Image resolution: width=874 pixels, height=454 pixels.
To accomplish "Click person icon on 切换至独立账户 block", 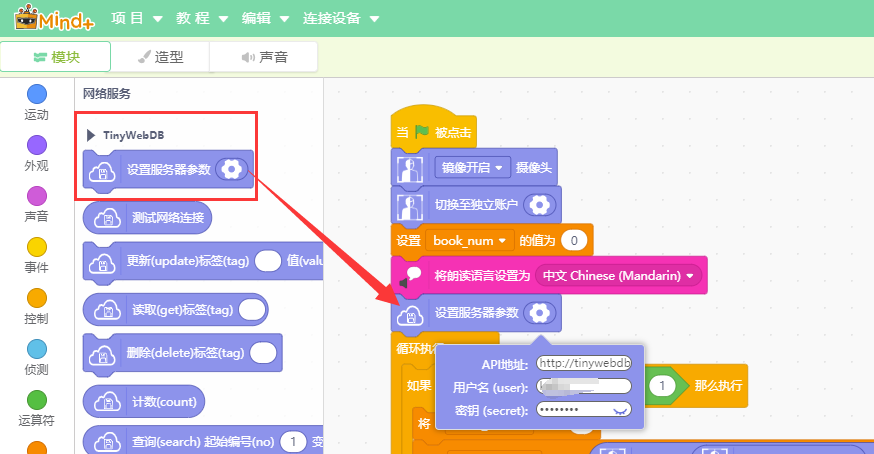I will click(x=410, y=207).
